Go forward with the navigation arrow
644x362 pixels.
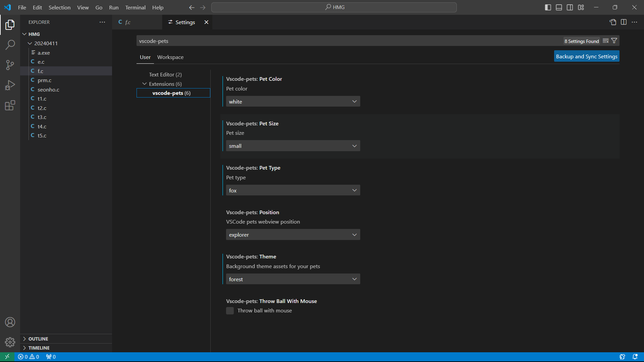point(203,7)
